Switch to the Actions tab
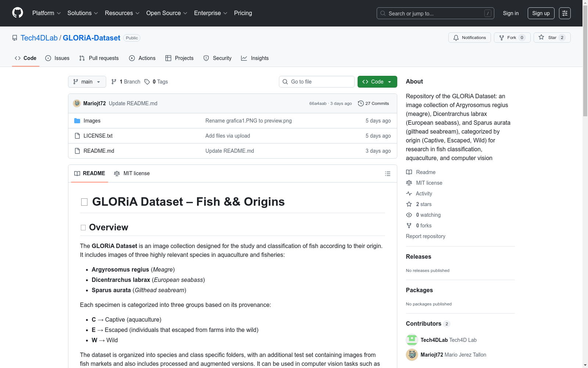Screen dimensions: 588x368 pos(142,58)
